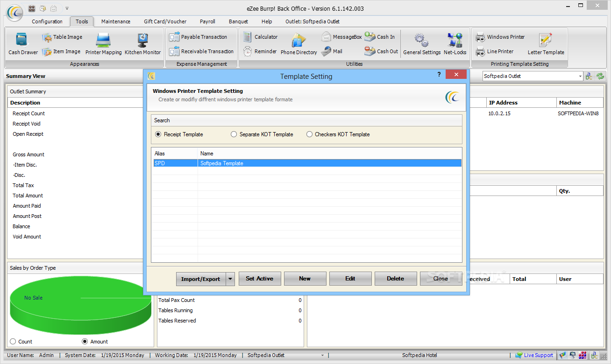
Task: Click New to create a template
Action: pyautogui.click(x=305, y=279)
